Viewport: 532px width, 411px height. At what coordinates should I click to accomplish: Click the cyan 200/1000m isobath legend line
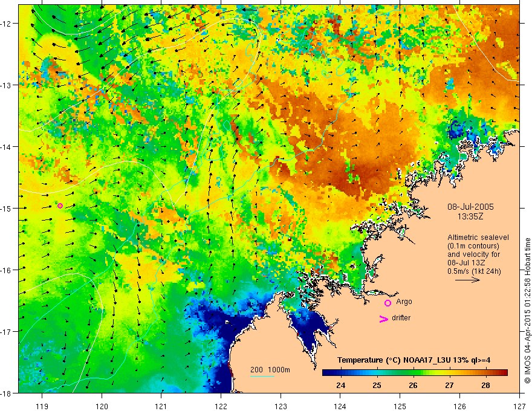point(262,376)
